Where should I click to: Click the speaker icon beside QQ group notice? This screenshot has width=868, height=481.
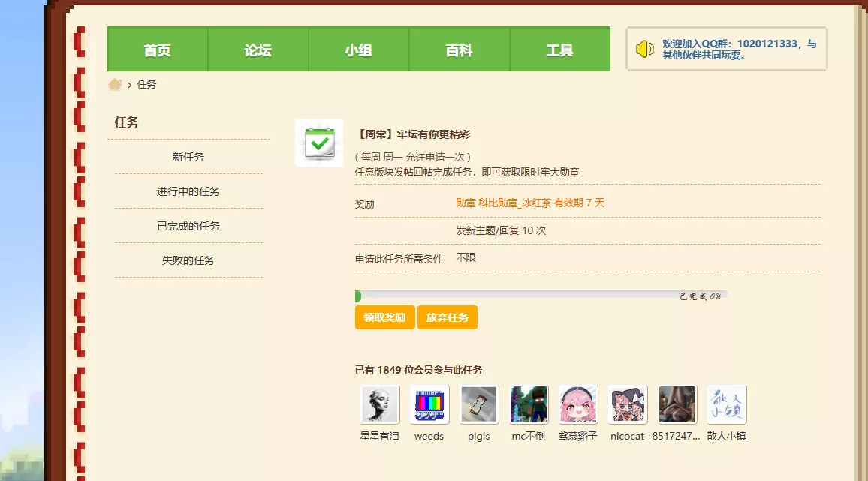coord(644,49)
